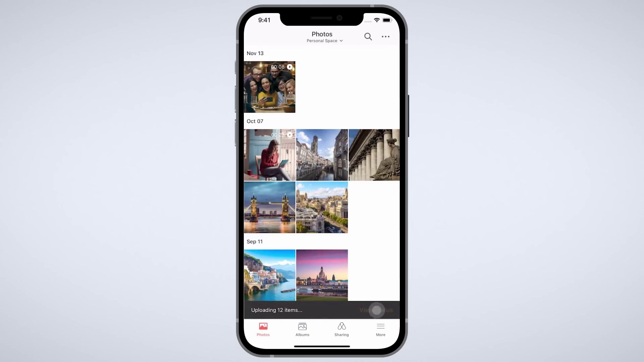Open the Photos tab
This screenshot has width=644, height=362.
(x=263, y=329)
